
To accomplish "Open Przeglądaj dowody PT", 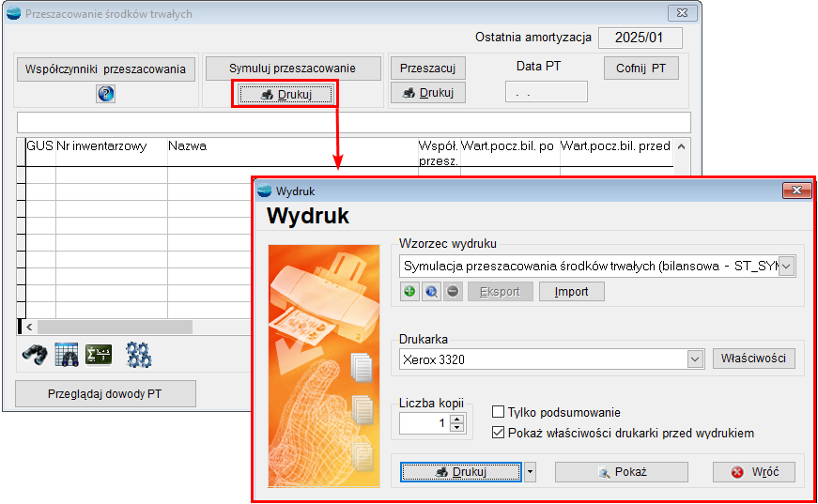I will [105, 394].
